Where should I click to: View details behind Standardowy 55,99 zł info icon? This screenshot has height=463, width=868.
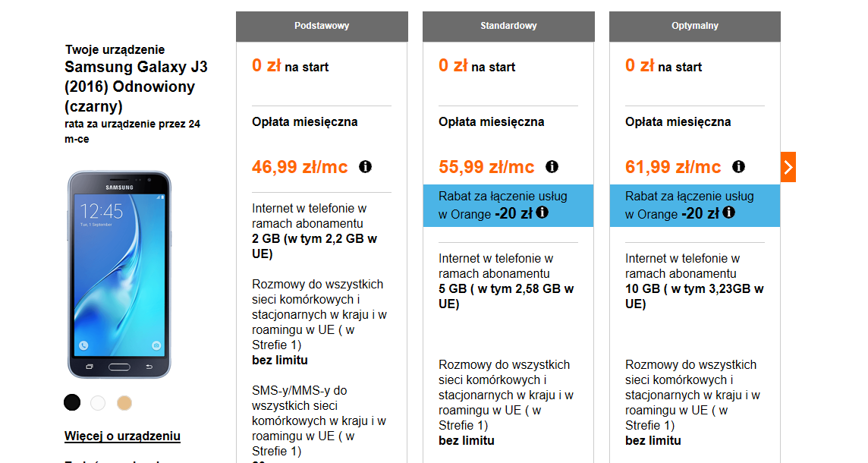pos(552,166)
